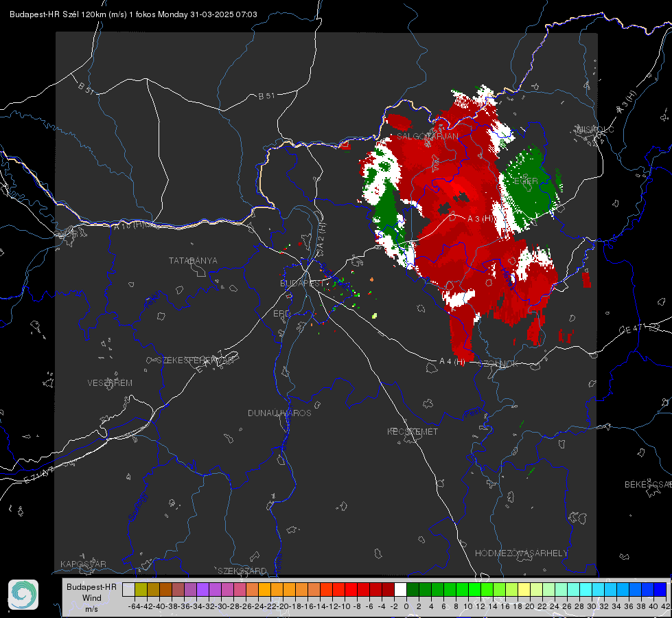Click the VESZPRÉM city label
The width and height of the screenshot is (672, 618).
[x=110, y=382]
